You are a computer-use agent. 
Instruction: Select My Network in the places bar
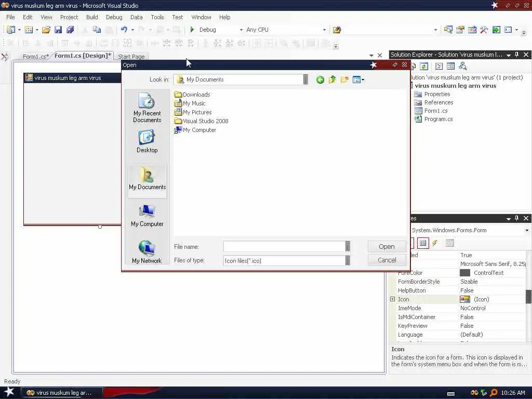coord(147,252)
